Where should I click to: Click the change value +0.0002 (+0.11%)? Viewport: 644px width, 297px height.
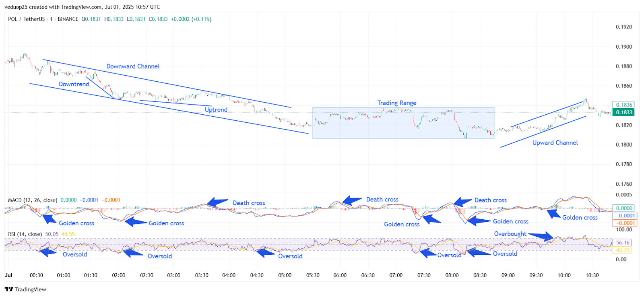(191, 19)
